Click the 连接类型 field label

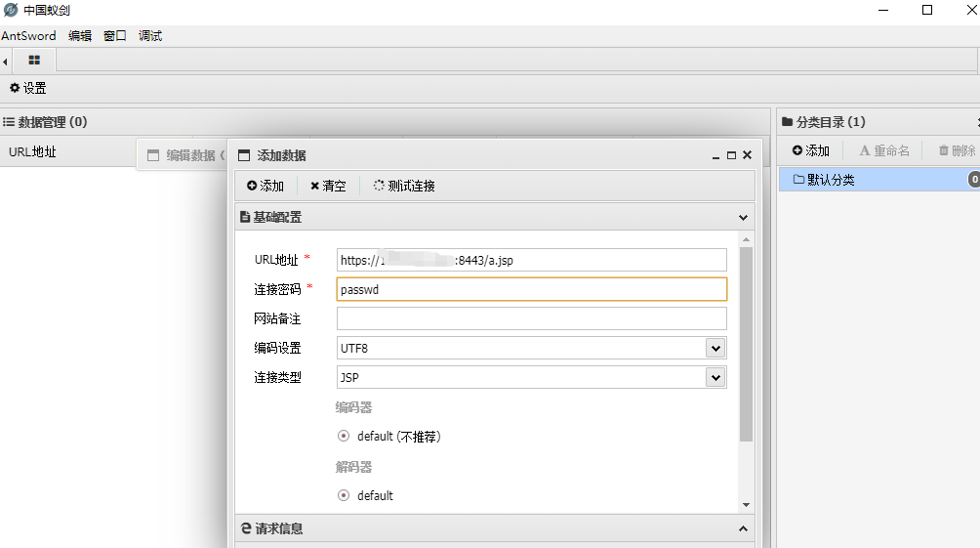coord(277,377)
